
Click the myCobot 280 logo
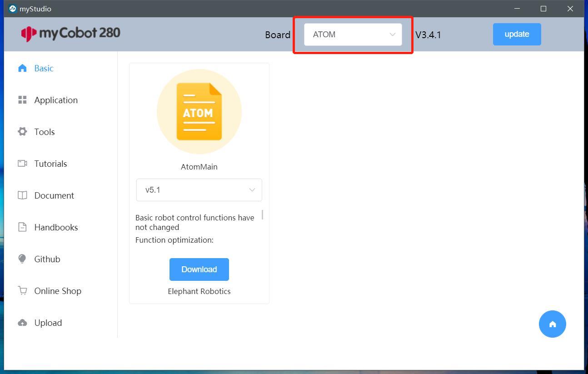point(71,33)
